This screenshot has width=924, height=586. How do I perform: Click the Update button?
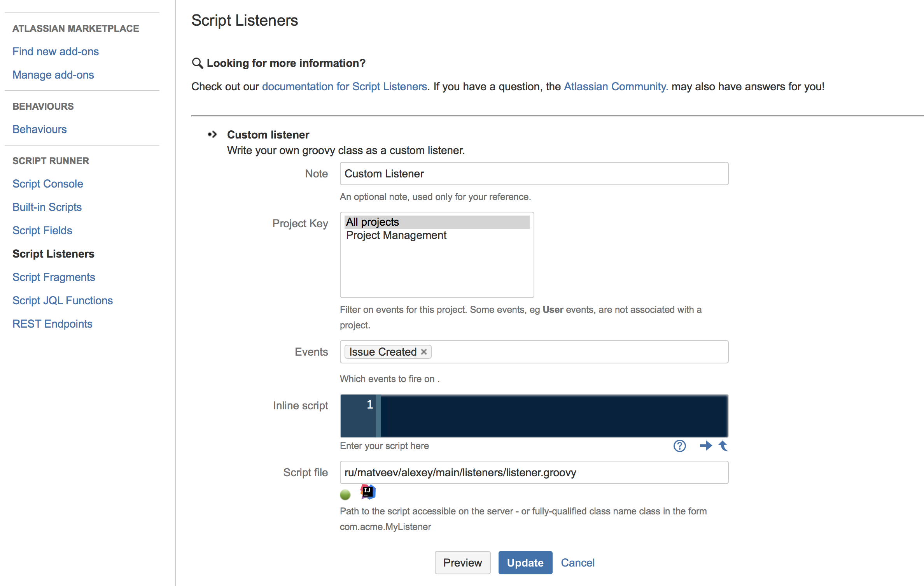[x=525, y=562]
